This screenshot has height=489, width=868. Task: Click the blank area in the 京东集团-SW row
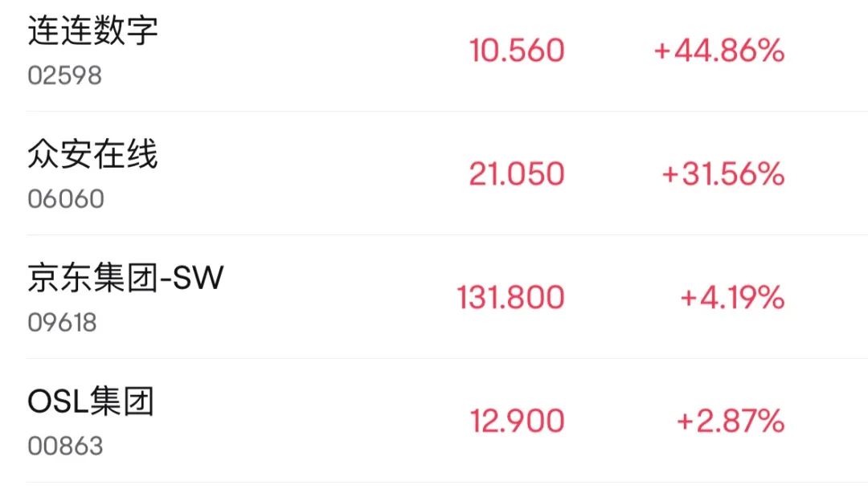[x=338, y=297]
